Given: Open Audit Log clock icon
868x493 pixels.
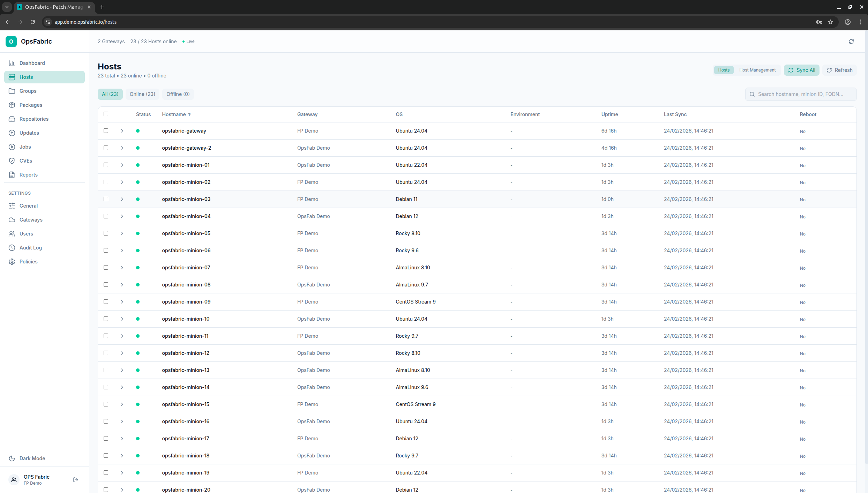Looking at the screenshot, I should [12, 248].
